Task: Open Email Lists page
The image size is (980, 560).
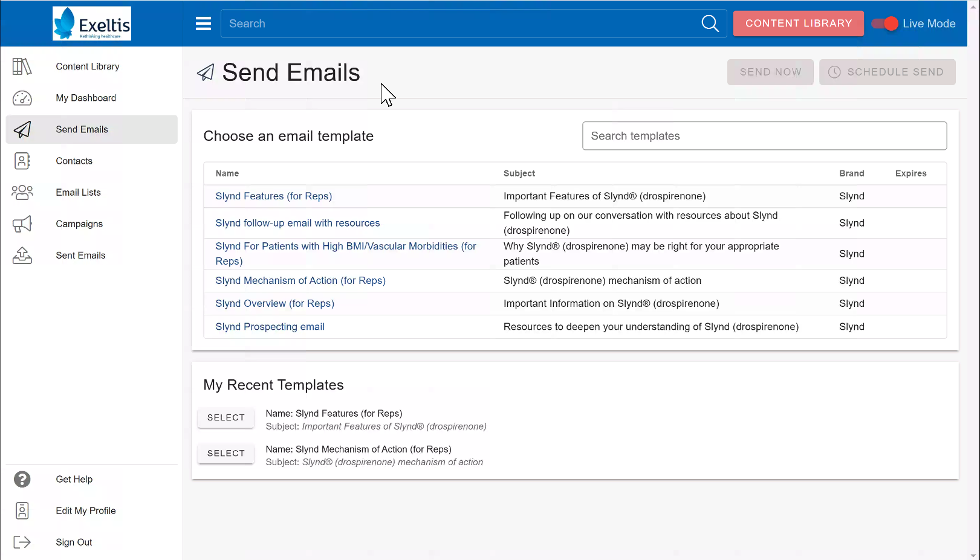Action: click(x=79, y=192)
